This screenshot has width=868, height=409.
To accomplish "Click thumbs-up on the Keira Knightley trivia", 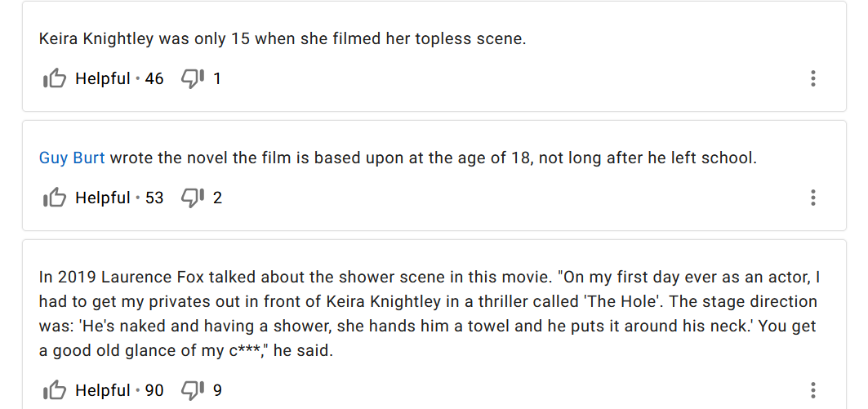I will (55, 79).
